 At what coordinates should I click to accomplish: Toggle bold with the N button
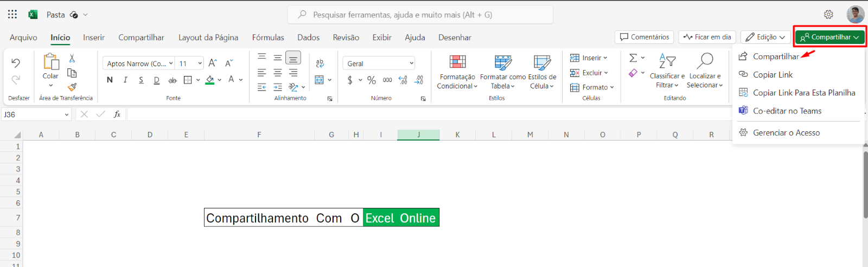[110, 80]
